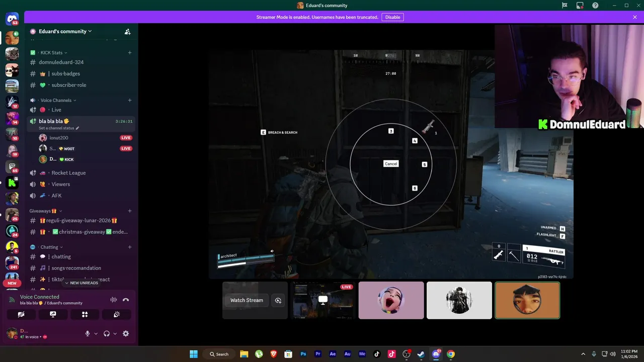Dismiss the Streamer Mode banner

pyautogui.click(x=635, y=17)
